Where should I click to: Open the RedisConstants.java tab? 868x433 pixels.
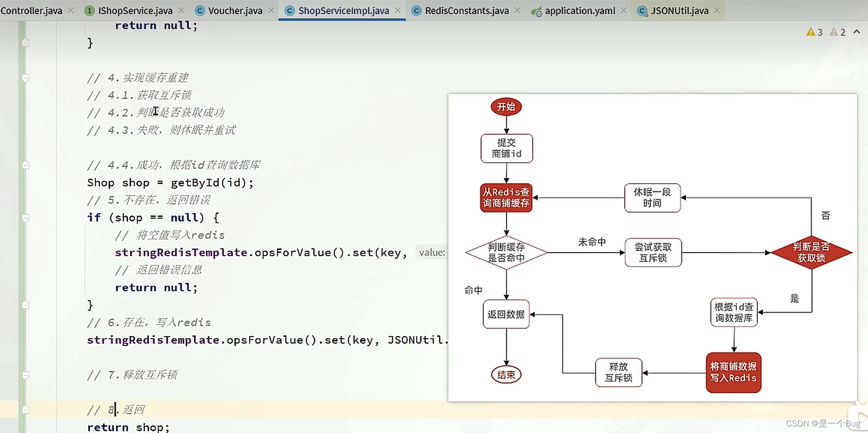(x=467, y=10)
